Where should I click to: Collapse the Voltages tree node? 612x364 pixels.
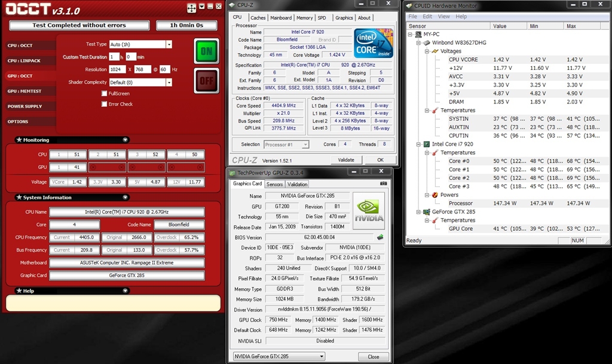tap(427, 51)
